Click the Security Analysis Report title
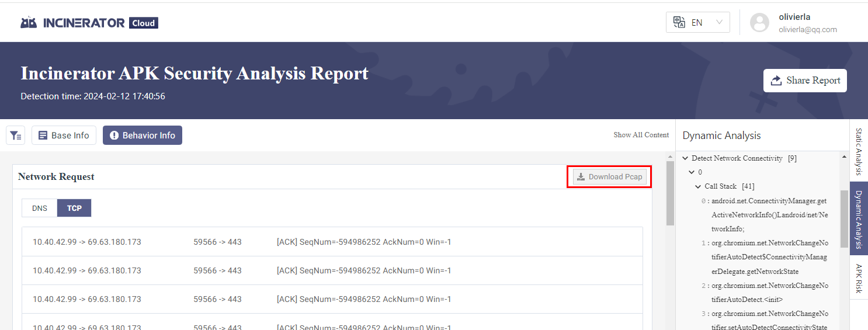This screenshot has width=868, height=330. point(195,73)
